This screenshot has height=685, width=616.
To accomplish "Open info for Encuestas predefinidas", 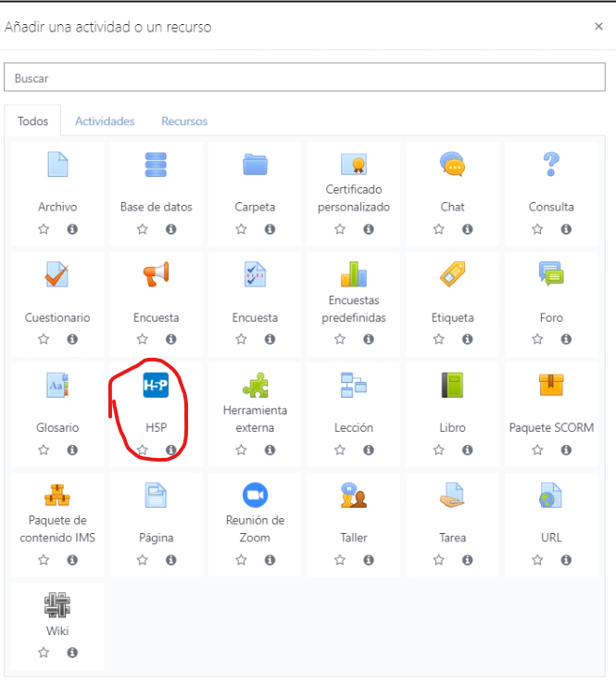I will (369, 339).
